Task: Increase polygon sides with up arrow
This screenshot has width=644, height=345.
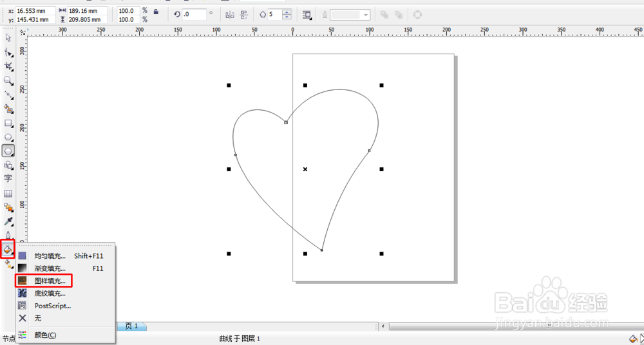Action: [x=287, y=12]
